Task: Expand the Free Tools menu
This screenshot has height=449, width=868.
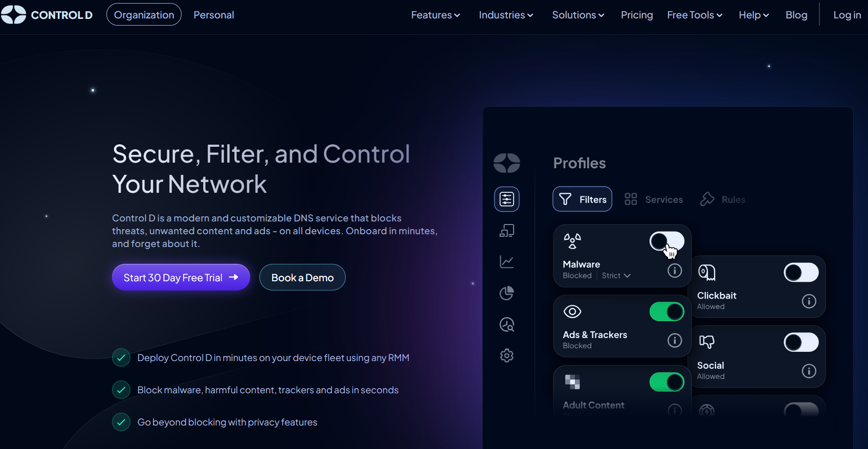Action: pos(695,15)
